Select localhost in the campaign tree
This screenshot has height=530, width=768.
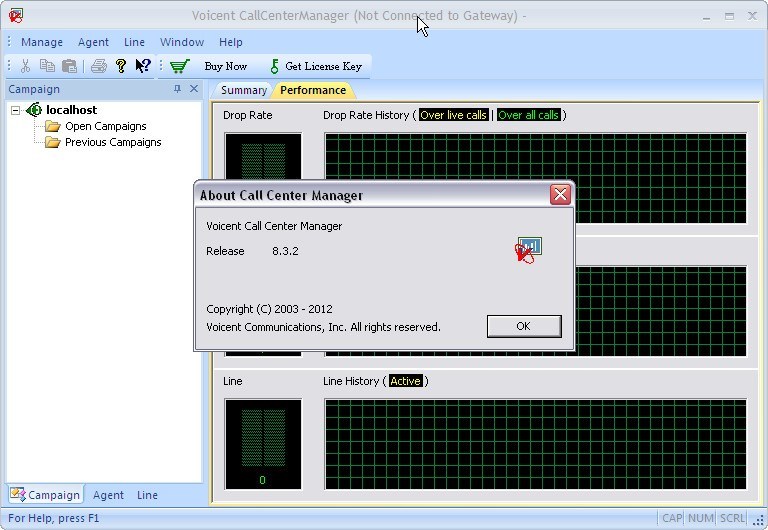pyautogui.click(x=72, y=110)
